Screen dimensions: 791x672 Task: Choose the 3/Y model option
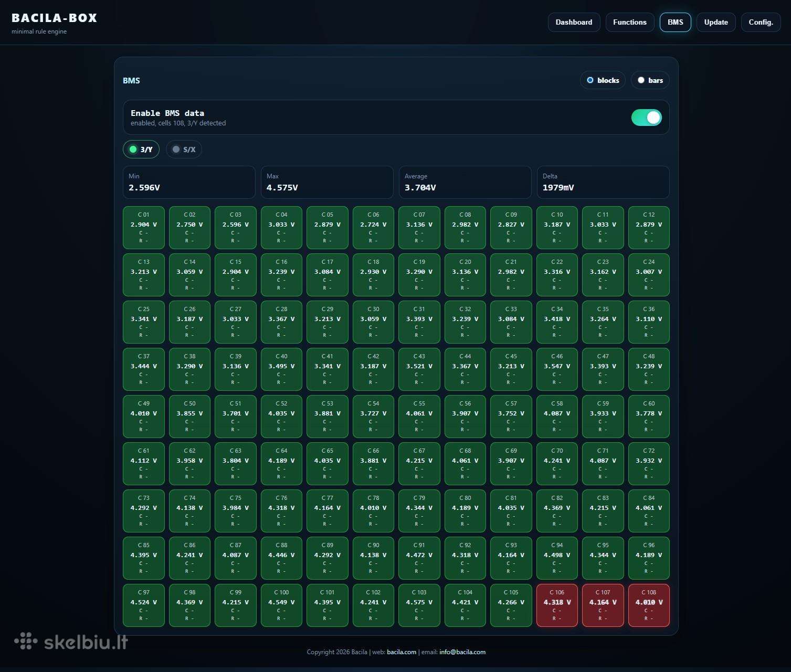141,150
